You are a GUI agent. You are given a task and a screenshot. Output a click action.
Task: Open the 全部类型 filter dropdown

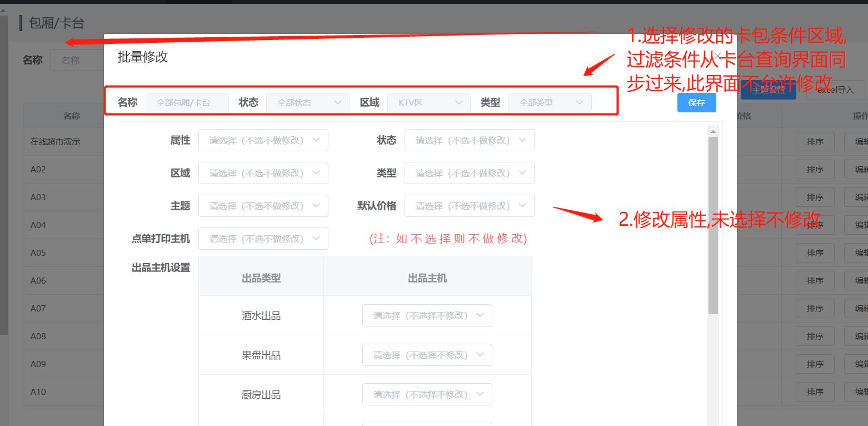pos(550,103)
